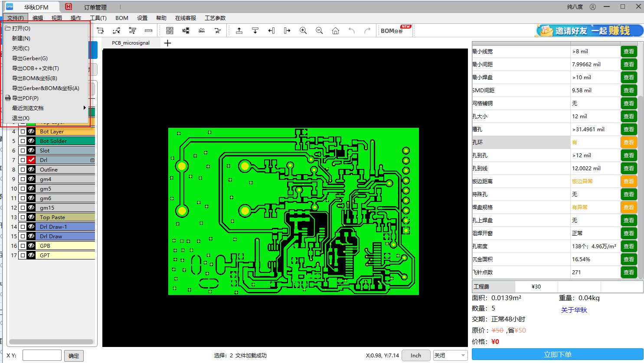
Task: Click the redo arrow icon
Action: point(367,30)
